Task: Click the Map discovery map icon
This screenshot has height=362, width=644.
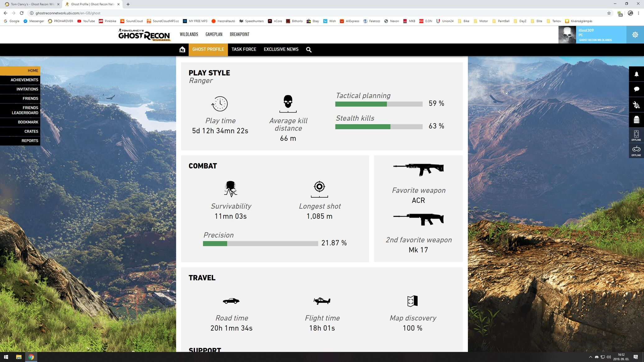Action: [412, 301]
